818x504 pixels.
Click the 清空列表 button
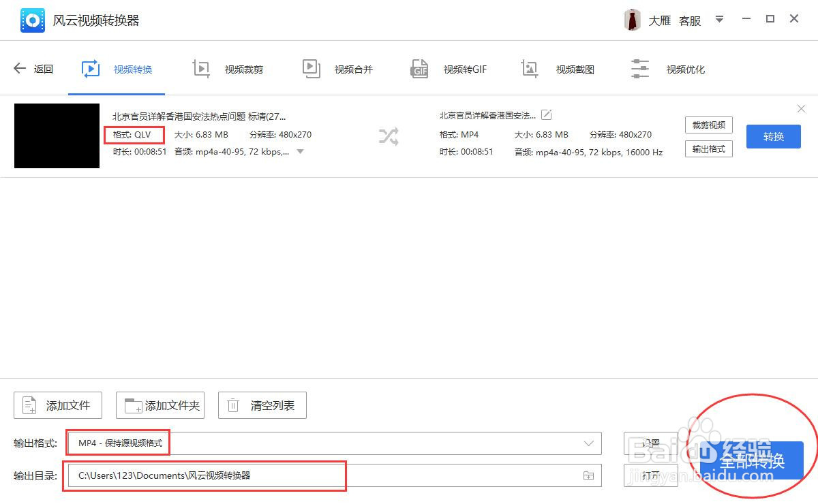point(262,405)
